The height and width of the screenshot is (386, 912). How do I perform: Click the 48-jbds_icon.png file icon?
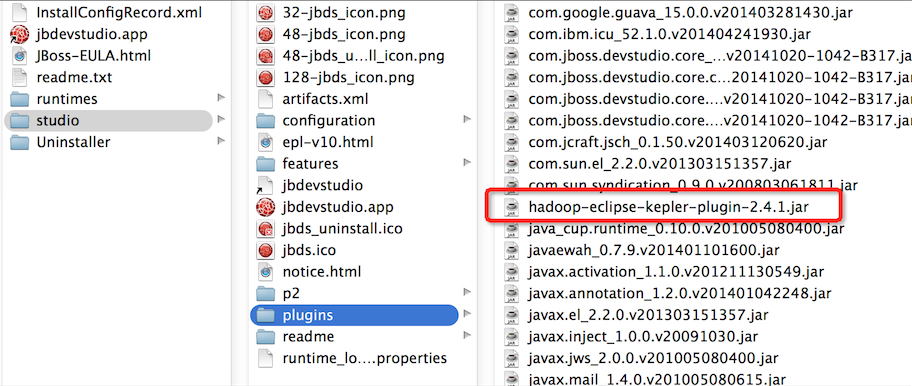[x=266, y=34]
